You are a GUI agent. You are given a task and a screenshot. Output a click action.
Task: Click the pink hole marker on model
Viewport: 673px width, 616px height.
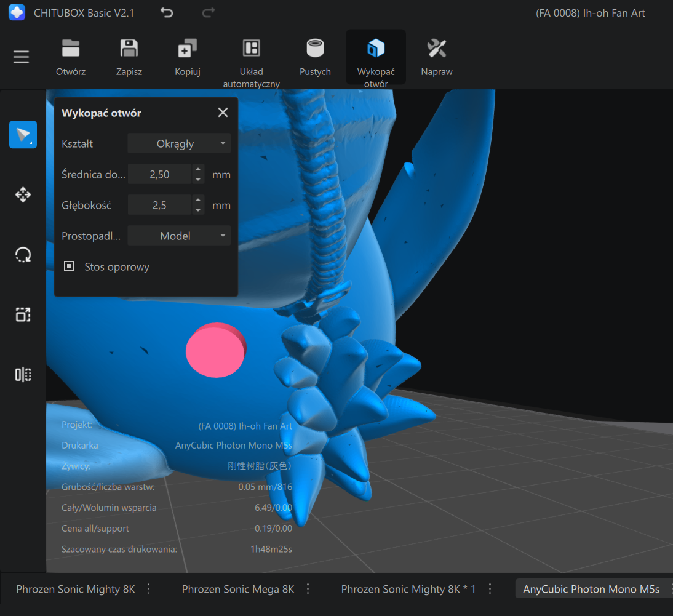(x=215, y=350)
